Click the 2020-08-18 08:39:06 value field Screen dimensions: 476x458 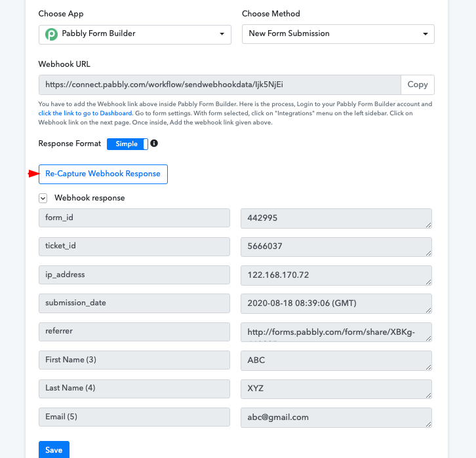click(336, 303)
